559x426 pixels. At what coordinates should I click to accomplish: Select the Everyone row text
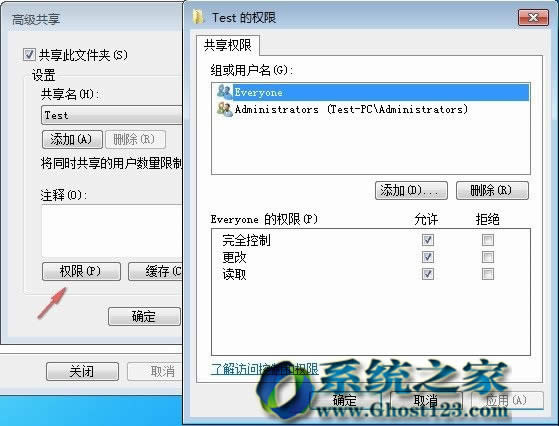pyautogui.click(x=258, y=92)
